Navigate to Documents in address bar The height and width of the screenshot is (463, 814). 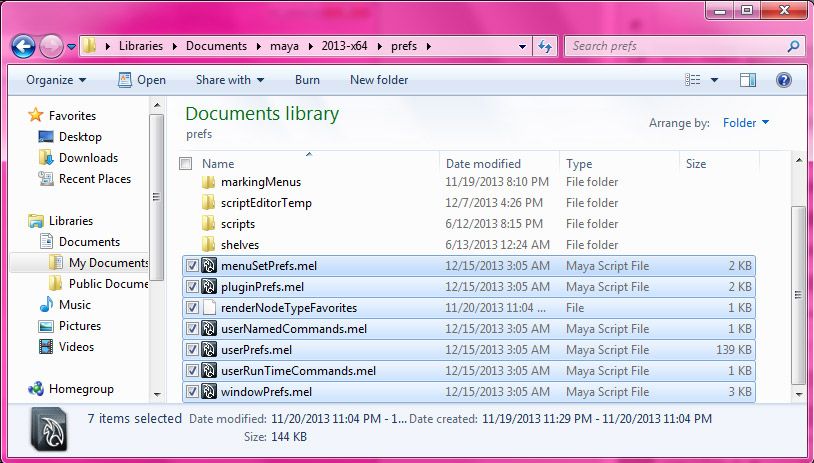(216, 46)
